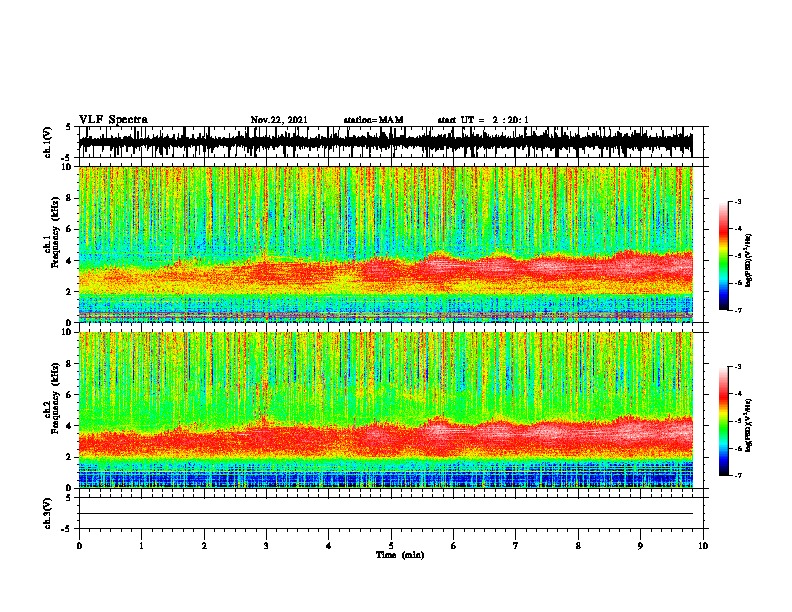The height and width of the screenshot is (612, 792).
Task: Click time axis tick label 10
Action: 703,546
